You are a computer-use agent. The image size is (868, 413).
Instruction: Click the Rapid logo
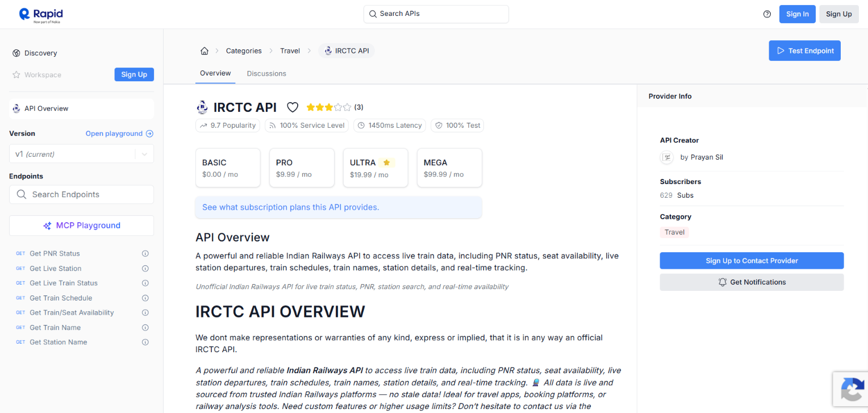[41, 14]
